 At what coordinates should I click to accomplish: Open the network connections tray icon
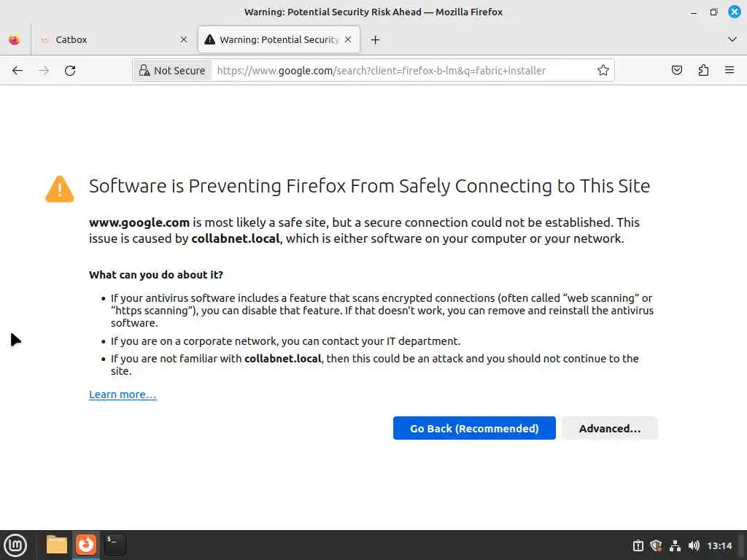click(675, 545)
